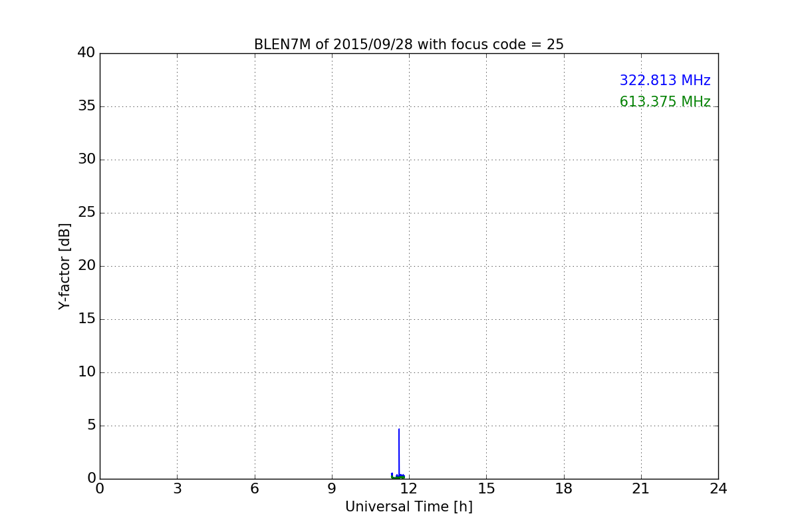Click x-axis tick label 9
Screen dimensions: 798x532
pos(332,489)
